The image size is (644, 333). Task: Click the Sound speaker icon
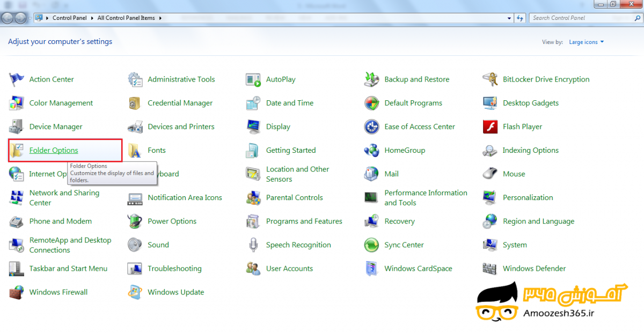135,245
